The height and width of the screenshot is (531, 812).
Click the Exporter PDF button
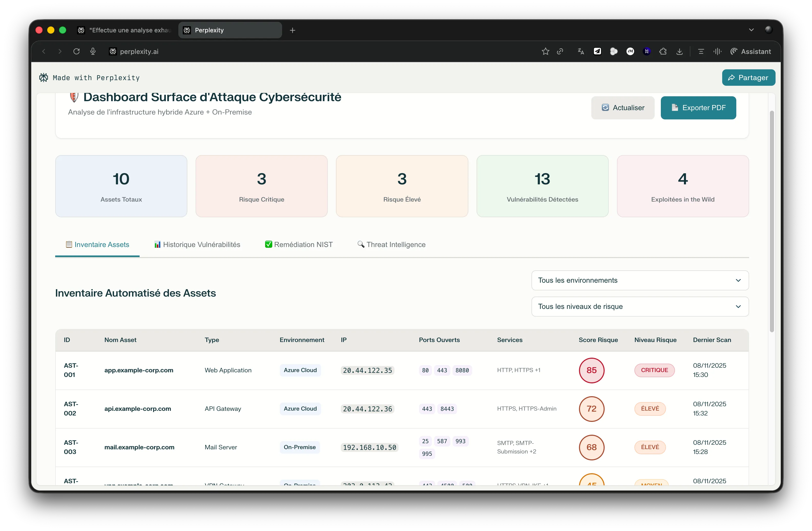pyautogui.click(x=698, y=108)
